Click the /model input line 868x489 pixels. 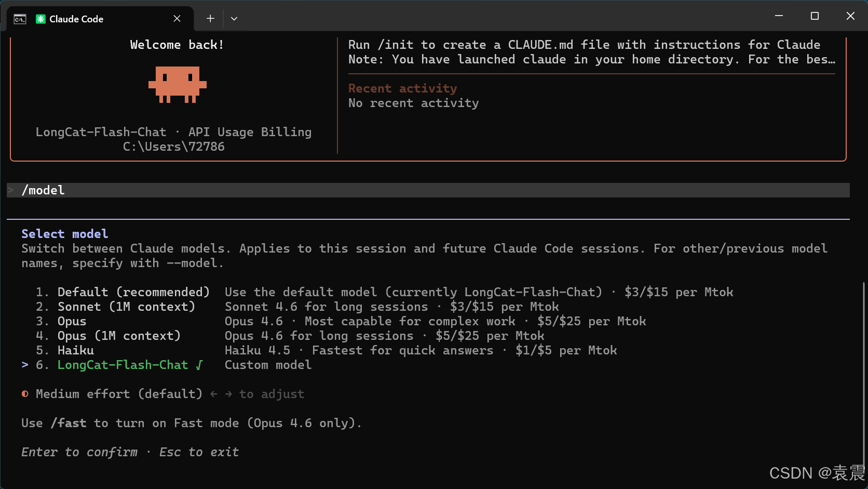point(428,190)
